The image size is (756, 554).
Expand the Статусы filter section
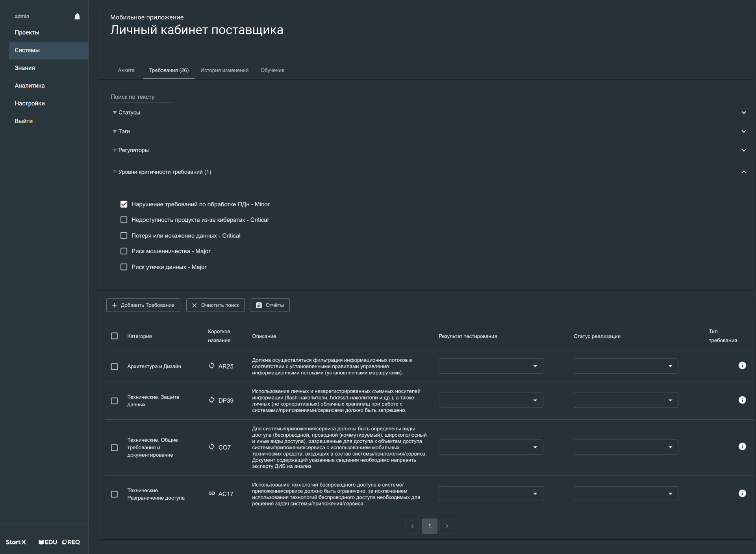click(x=743, y=113)
